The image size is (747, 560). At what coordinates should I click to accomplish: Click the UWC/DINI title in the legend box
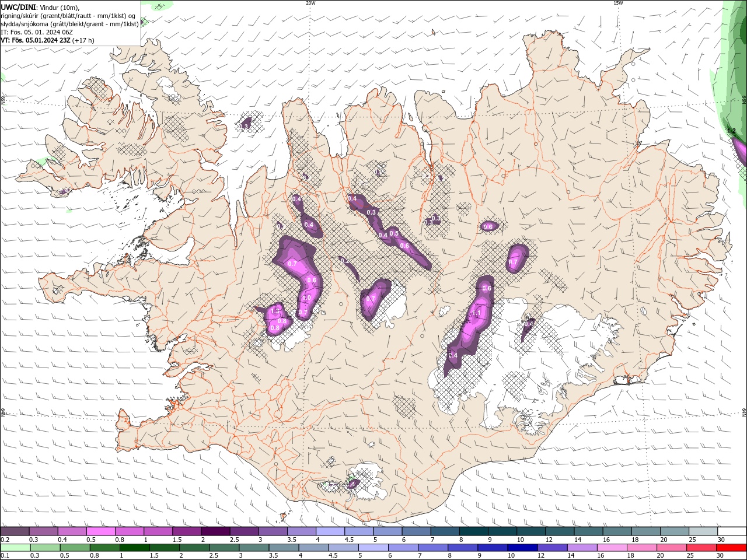(19, 6)
